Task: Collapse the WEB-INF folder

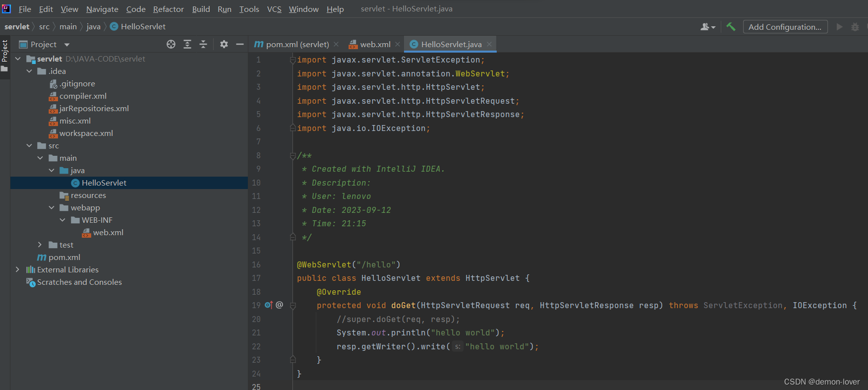Action: click(62, 220)
